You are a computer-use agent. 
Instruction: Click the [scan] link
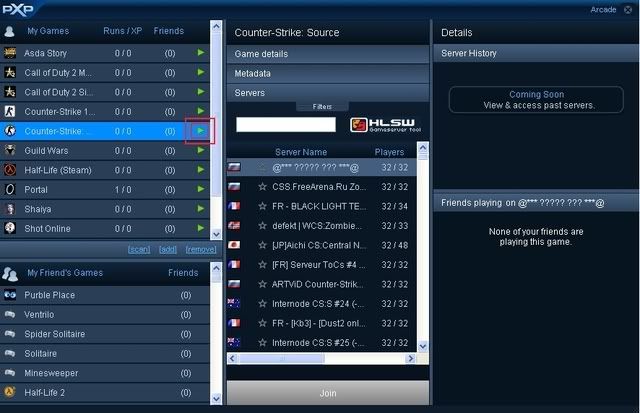[x=139, y=249]
